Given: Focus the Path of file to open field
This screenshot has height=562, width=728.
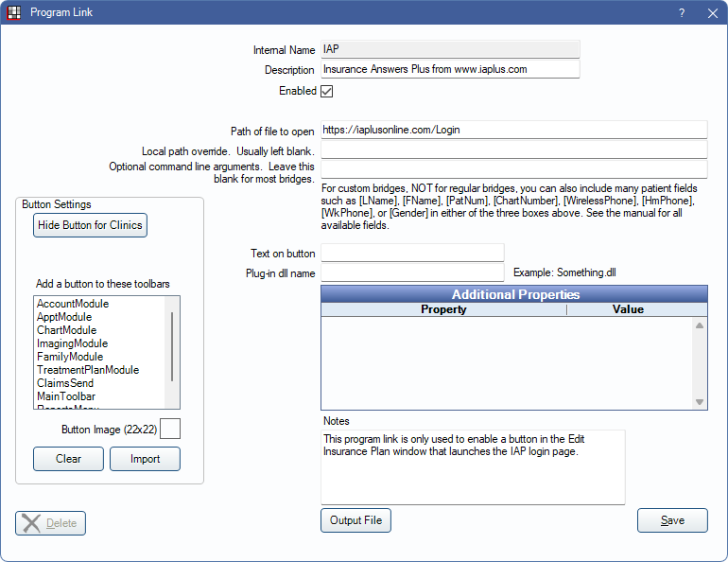Looking at the screenshot, I should 513,130.
